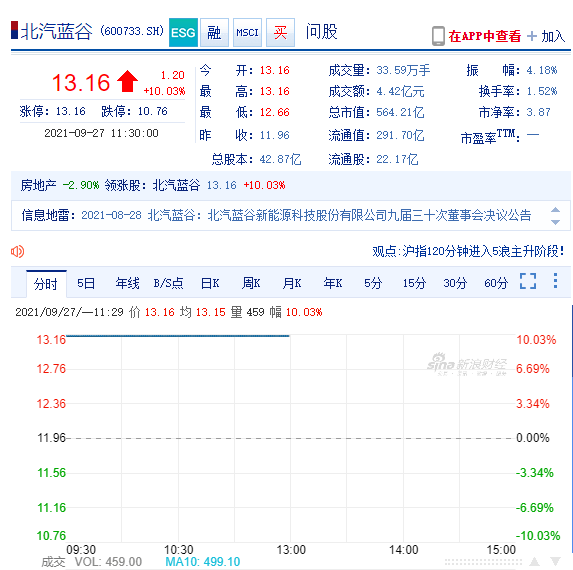Image resolution: width=573 pixels, height=570 pixels.
Task: Open the 问股 stock inquiry link
Action: coord(322,31)
